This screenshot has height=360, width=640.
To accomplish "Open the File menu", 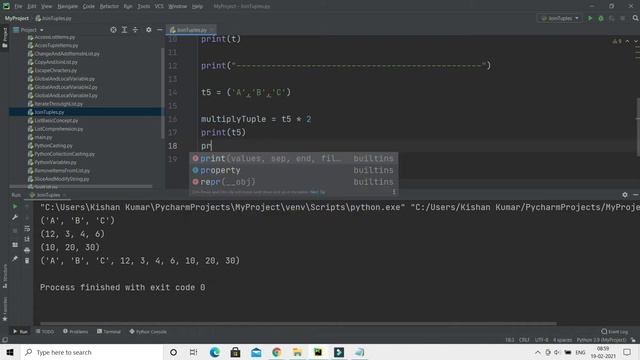I will [x=18, y=7].
